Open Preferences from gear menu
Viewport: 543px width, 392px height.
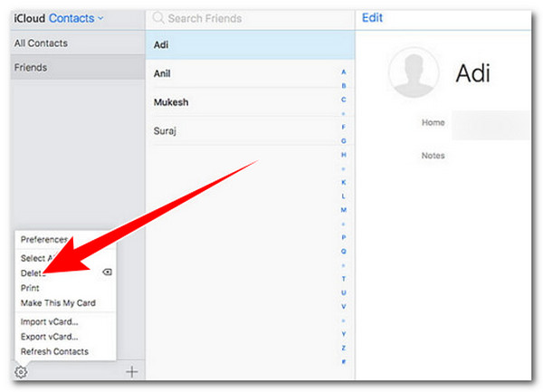(43, 240)
